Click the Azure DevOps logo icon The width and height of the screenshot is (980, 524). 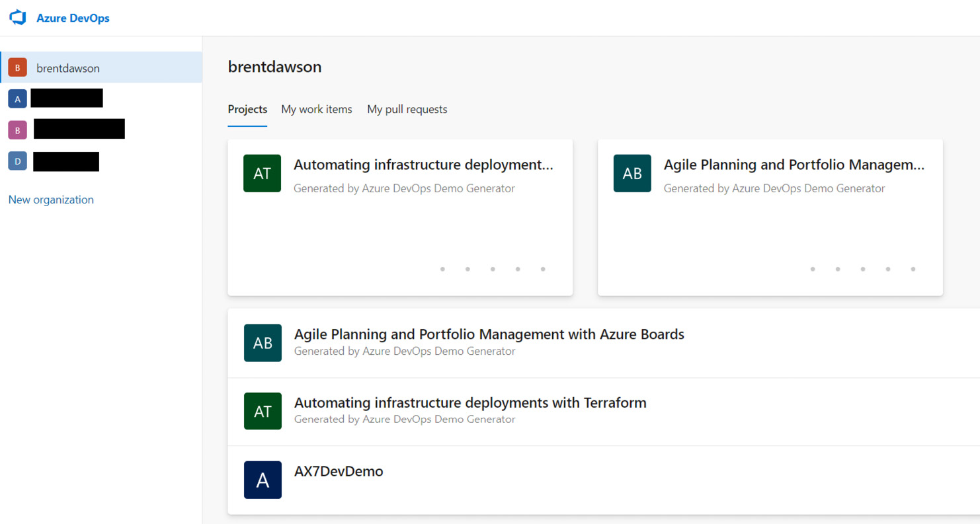point(18,18)
